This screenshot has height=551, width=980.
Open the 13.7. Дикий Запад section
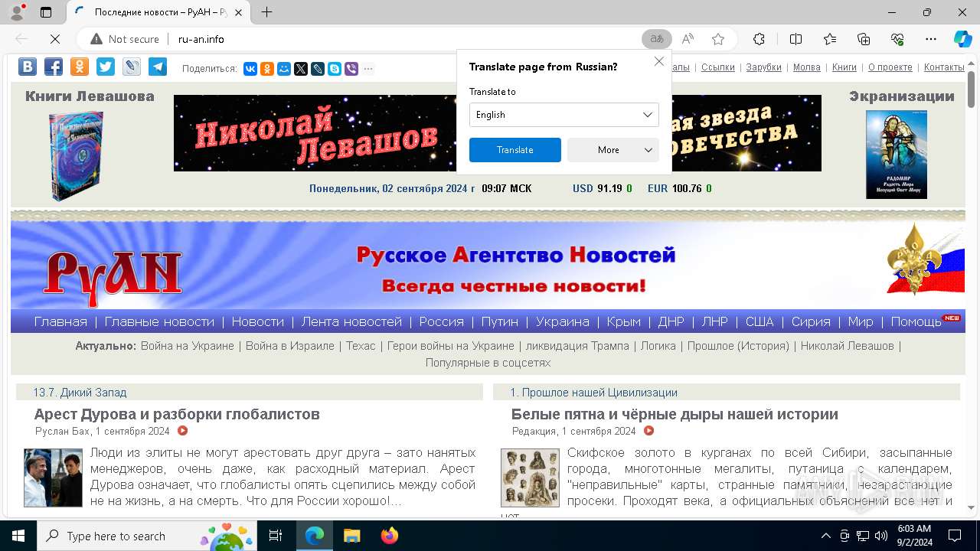coord(80,393)
